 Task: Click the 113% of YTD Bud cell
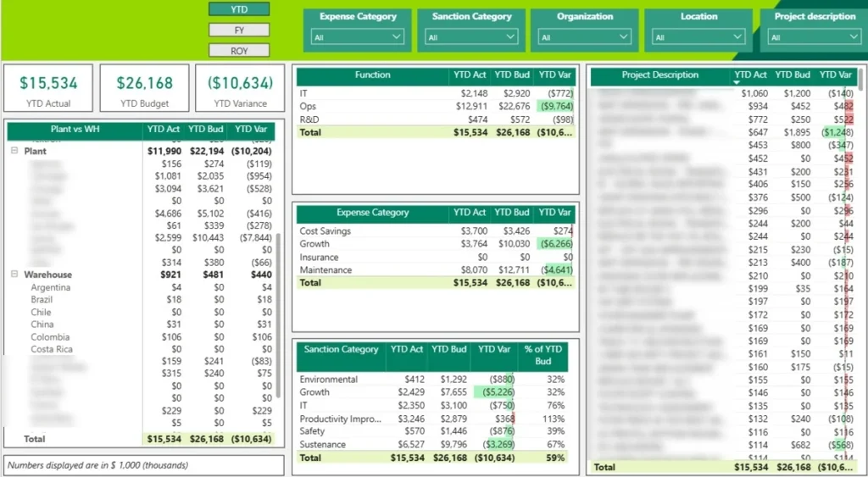pyautogui.click(x=554, y=419)
